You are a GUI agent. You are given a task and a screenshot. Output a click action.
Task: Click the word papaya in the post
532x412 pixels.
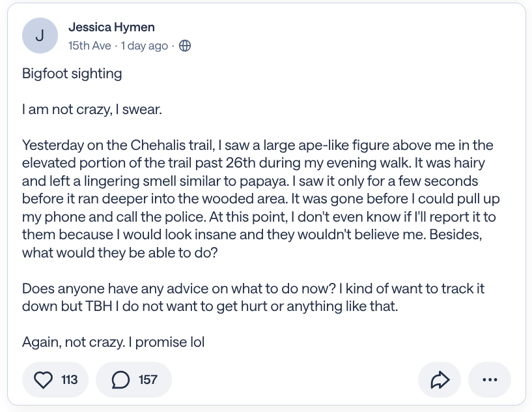tap(264, 181)
